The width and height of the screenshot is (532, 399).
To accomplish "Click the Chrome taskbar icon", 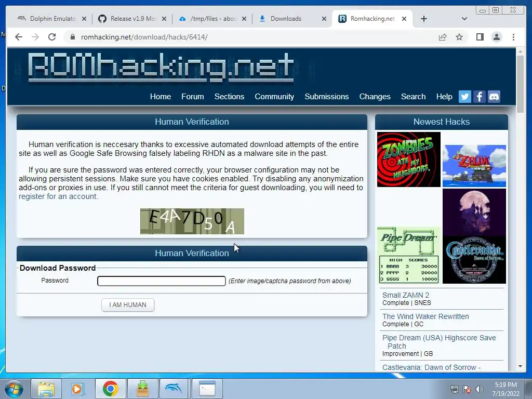I will point(110,389).
